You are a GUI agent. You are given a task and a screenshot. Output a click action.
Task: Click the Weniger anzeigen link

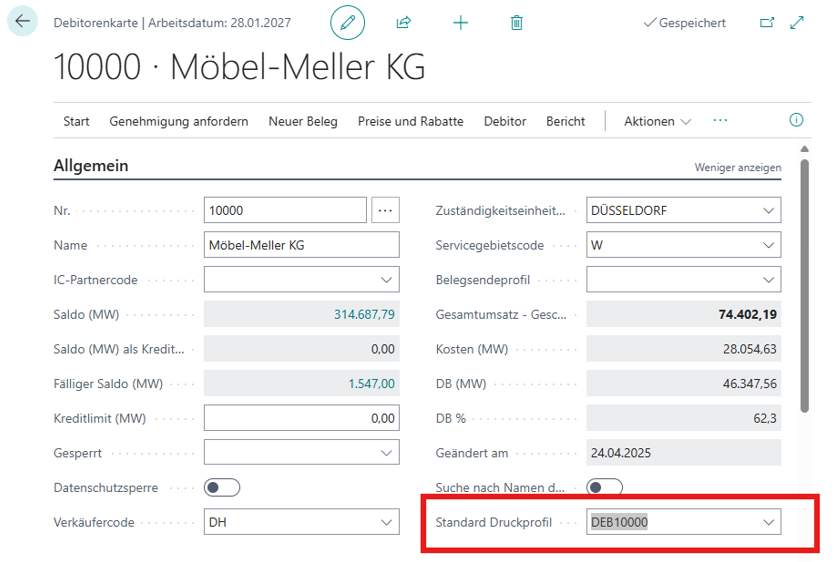pyautogui.click(x=737, y=167)
